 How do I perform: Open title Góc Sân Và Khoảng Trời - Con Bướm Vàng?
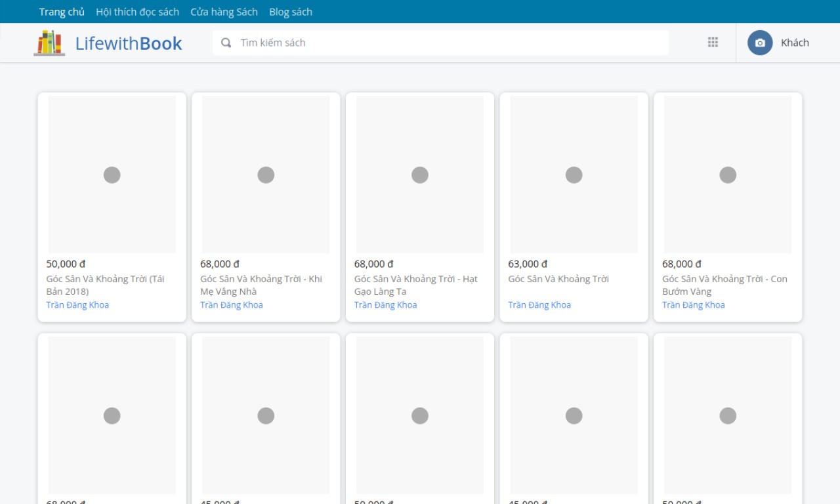click(724, 285)
